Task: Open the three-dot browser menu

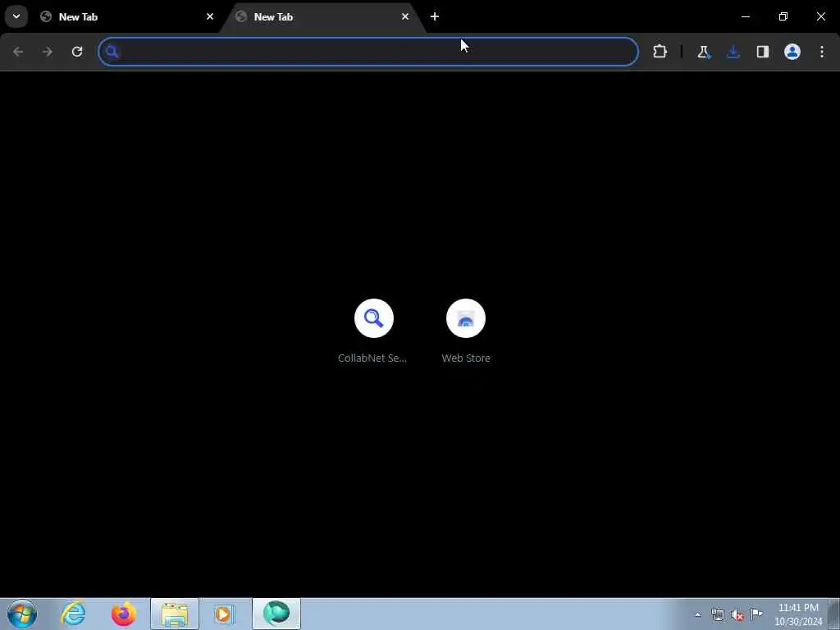Action: pos(822,52)
